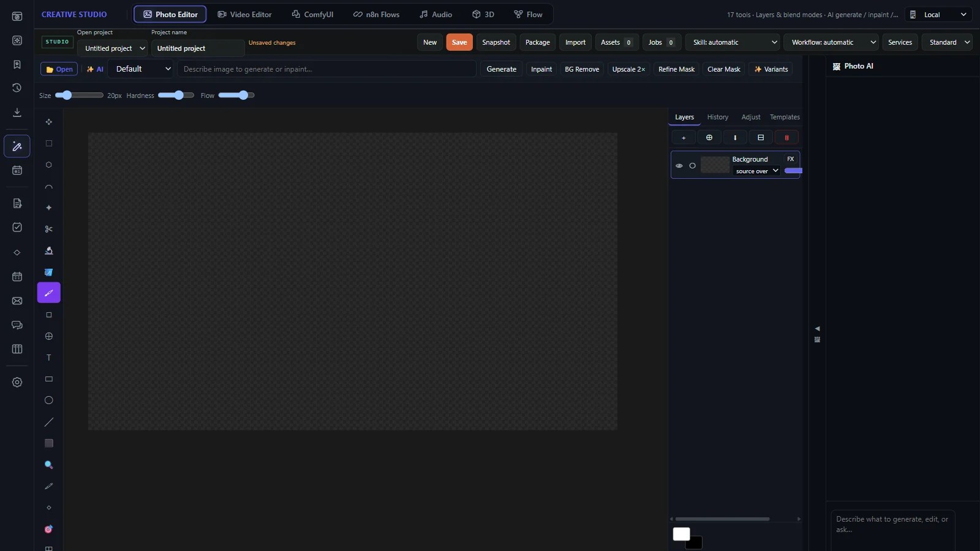
Task: Open the mail envelope icon in sidebar
Action: point(17,301)
